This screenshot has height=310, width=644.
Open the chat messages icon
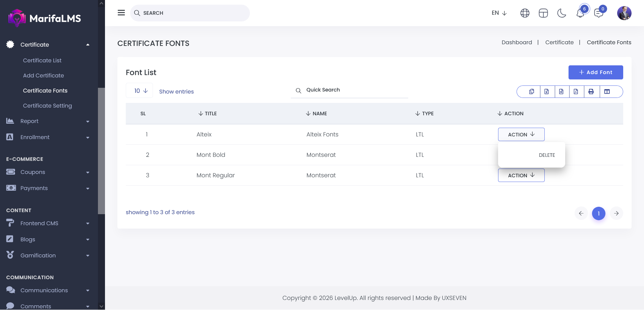point(598,13)
